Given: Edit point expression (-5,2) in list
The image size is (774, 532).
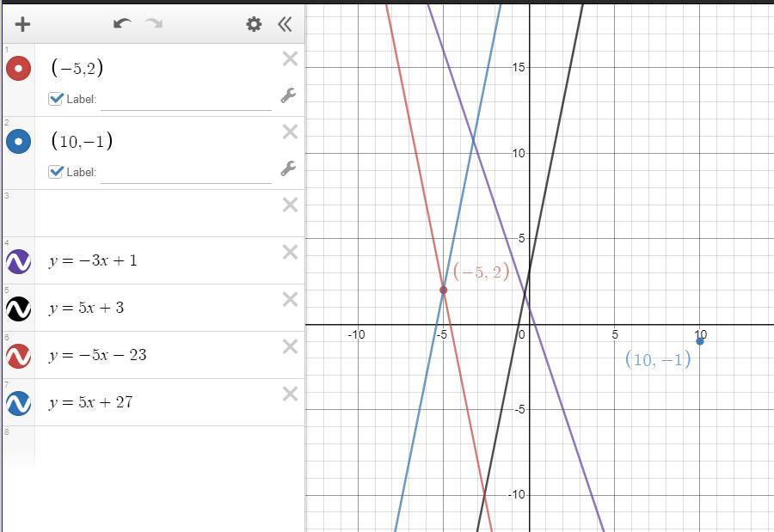Looking at the screenshot, I should (77, 68).
